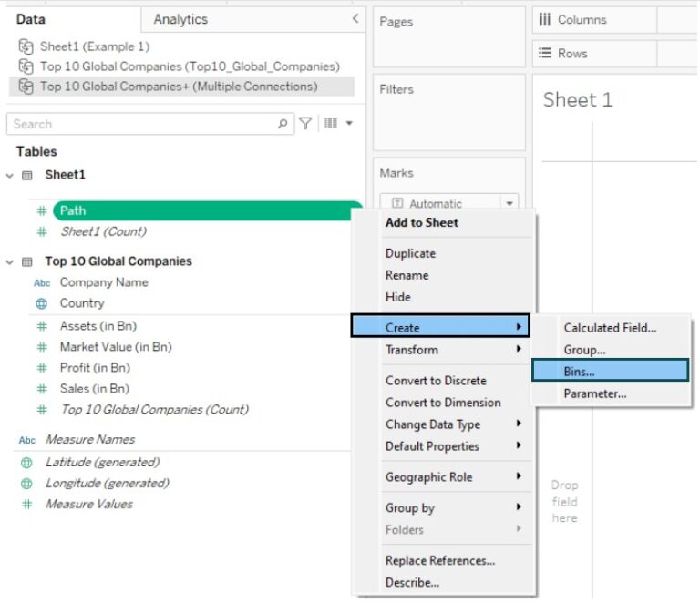Choose Duplicate from the context menu
The width and height of the screenshot is (700, 603).
tap(411, 253)
